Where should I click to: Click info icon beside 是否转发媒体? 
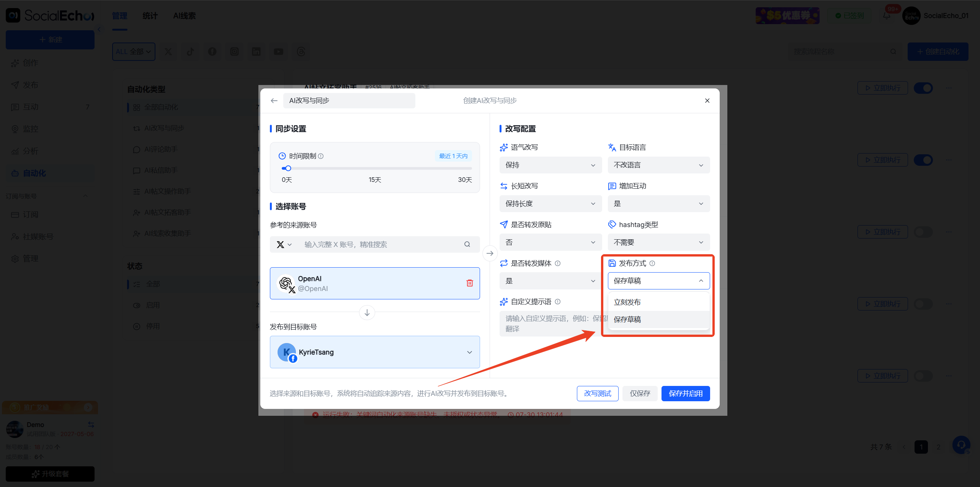coord(558,263)
